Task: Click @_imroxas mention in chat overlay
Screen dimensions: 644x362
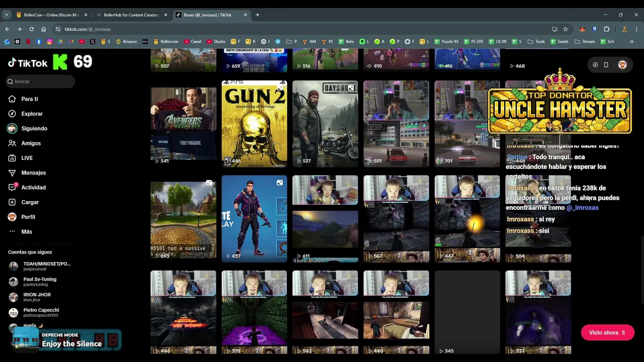Action: click(x=582, y=208)
